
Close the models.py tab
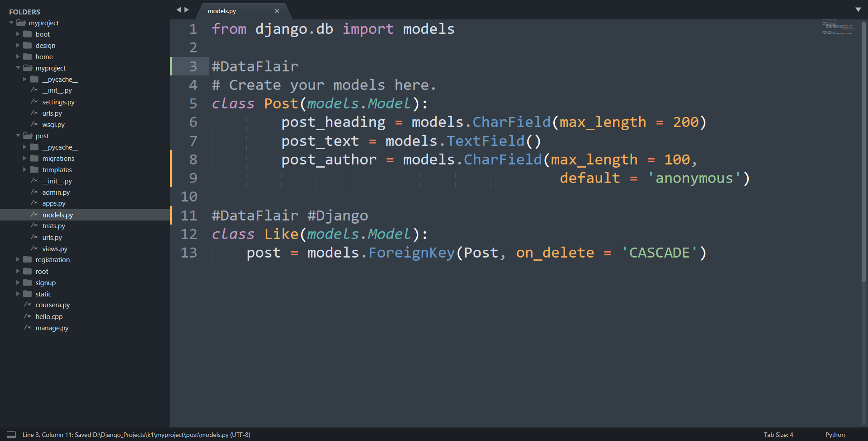click(277, 11)
